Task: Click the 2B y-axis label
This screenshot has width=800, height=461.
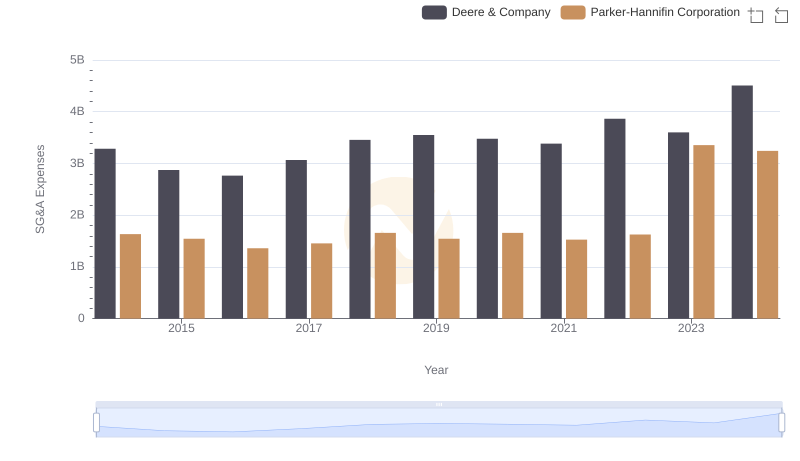Action: pyautogui.click(x=77, y=215)
